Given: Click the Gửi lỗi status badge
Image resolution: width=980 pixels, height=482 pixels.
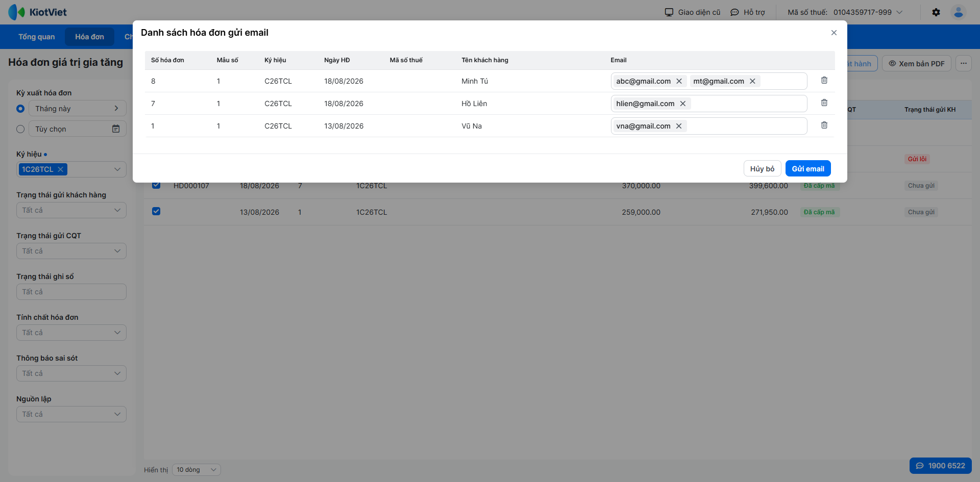Looking at the screenshot, I should point(917,159).
